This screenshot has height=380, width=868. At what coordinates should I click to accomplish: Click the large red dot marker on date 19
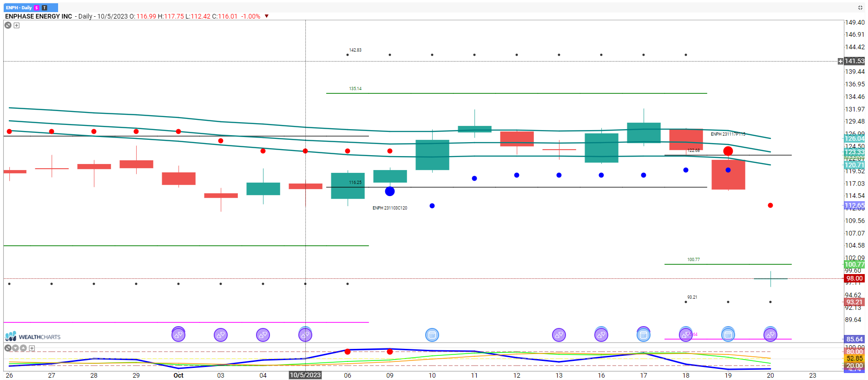[728, 151]
